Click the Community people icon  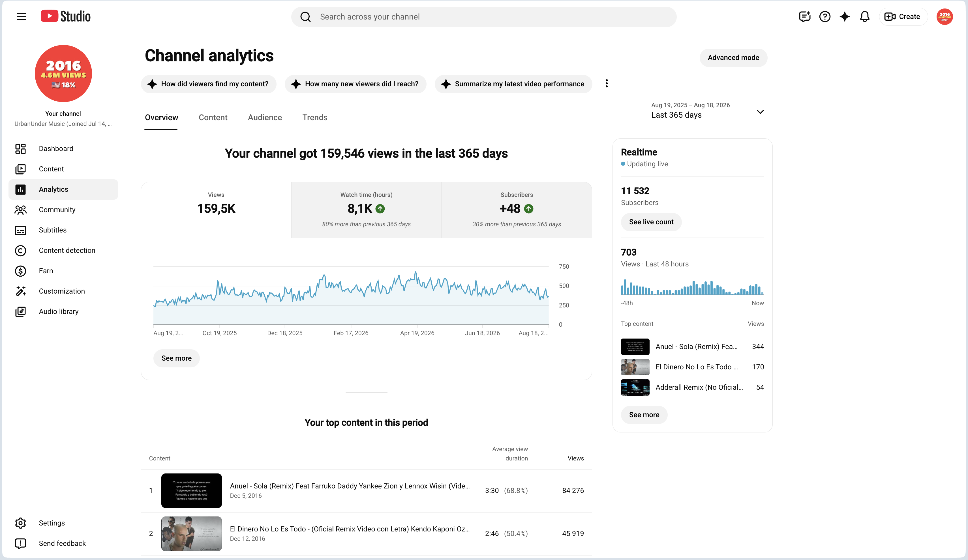pyautogui.click(x=20, y=210)
